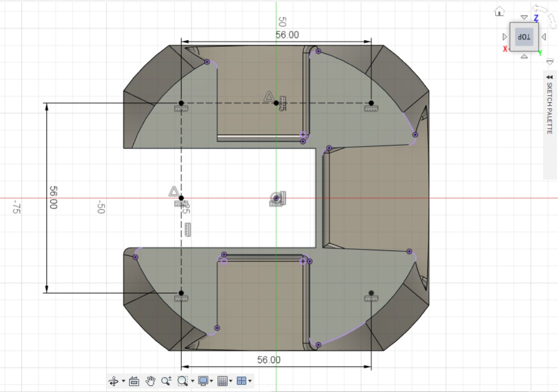
Task: Click the Zoom Window icon
Action: (x=182, y=381)
